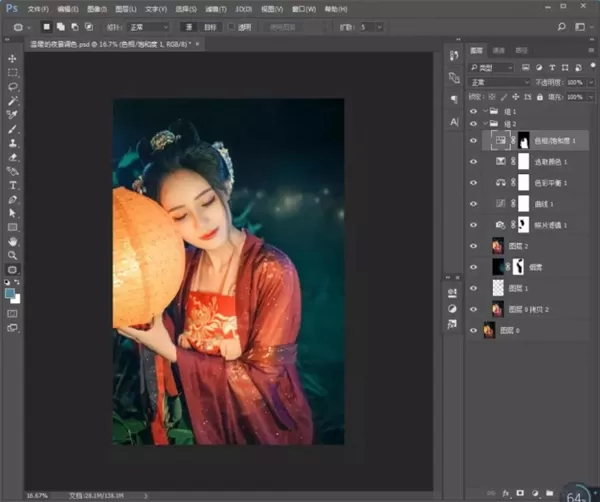Toggle visibility of 曲线 1 layer
The width and height of the screenshot is (600, 502).
[473, 204]
